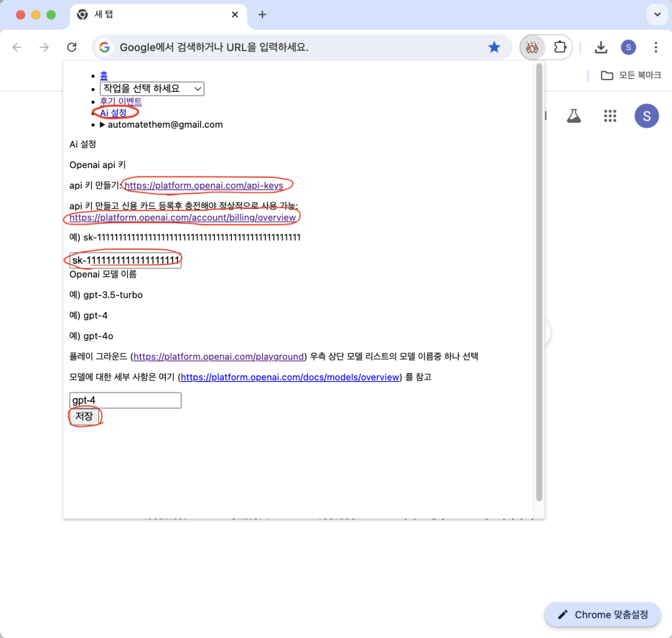Go forward with the browser forward arrow
This screenshot has width=672, height=638.
[44, 47]
